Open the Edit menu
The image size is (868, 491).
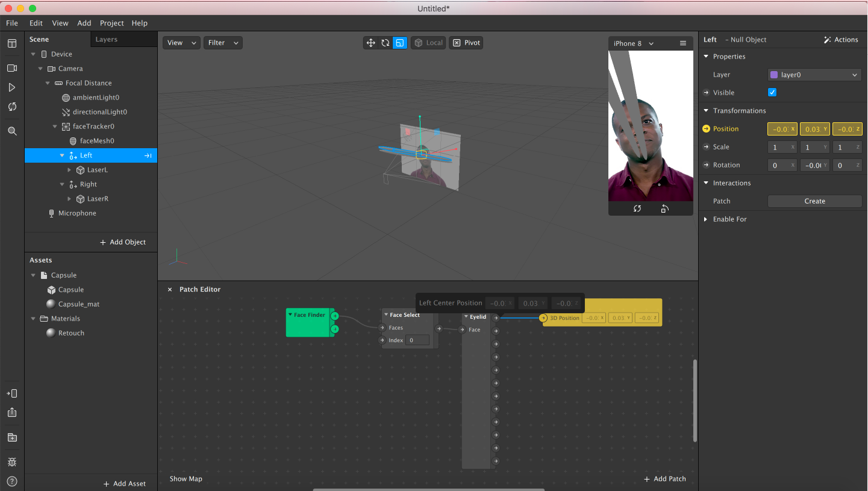point(36,23)
